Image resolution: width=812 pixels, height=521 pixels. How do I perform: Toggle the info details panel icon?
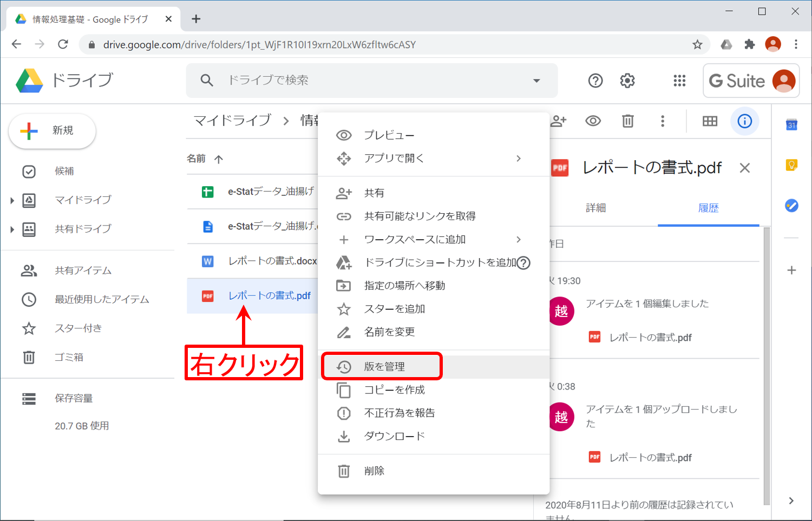click(745, 121)
